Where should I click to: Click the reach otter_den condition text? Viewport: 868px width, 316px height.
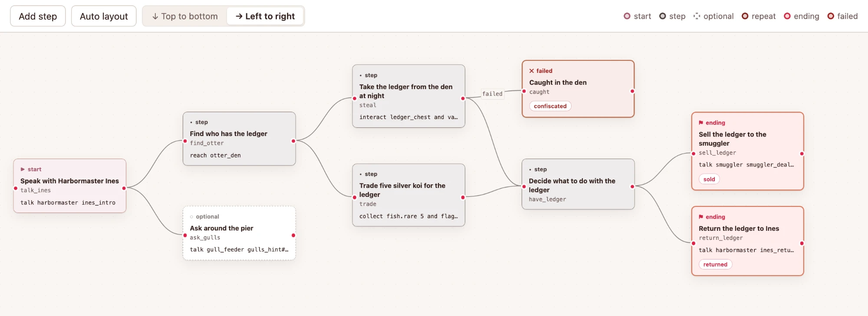215,155
